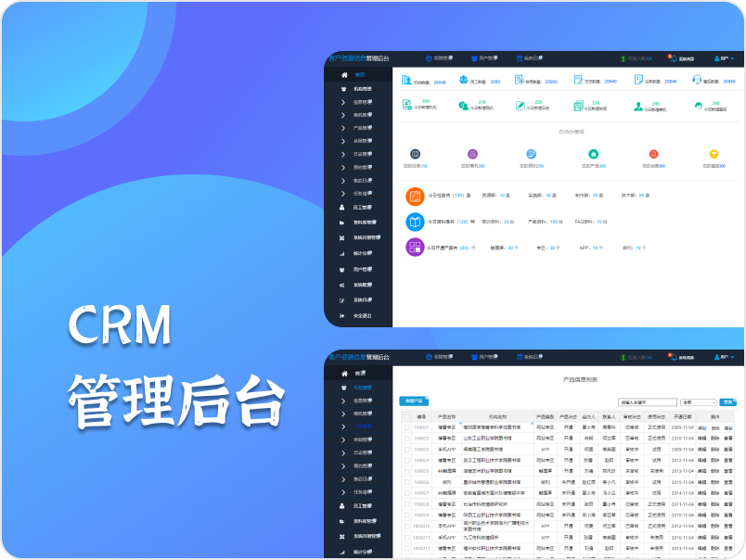Click the 统计分析 sidebar icon
Image resolution: width=746 pixels, height=560 pixels.
click(341, 251)
